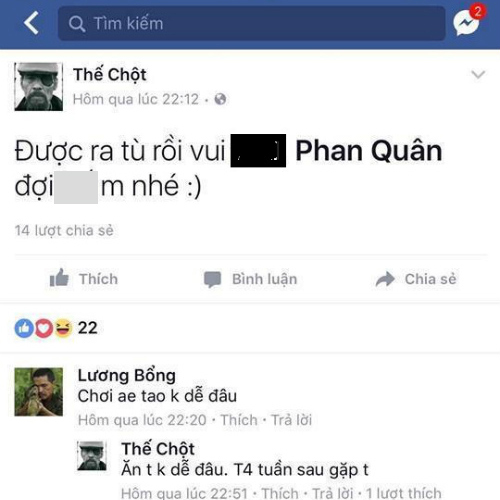Tap the back arrow icon
Screen dimensions: 500x500
pos(31,23)
